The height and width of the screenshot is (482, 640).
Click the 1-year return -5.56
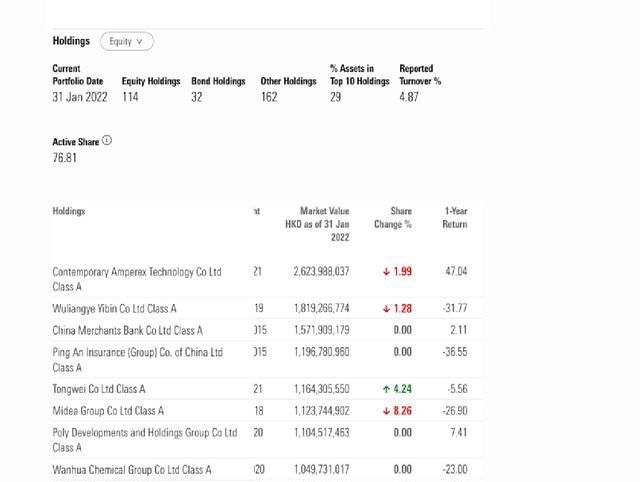[x=457, y=389]
